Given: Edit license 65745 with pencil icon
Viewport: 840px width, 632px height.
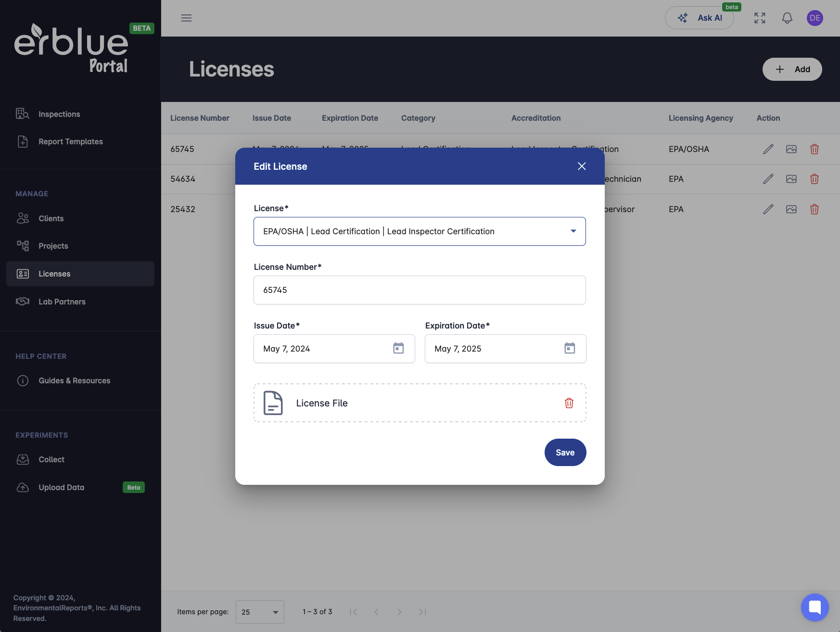Looking at the screenshot, I should pyautogui.click(x=768, y=149).
